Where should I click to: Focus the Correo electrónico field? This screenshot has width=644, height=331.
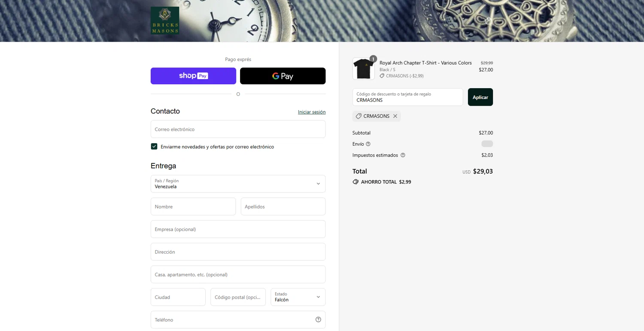[x=238, y=129]
